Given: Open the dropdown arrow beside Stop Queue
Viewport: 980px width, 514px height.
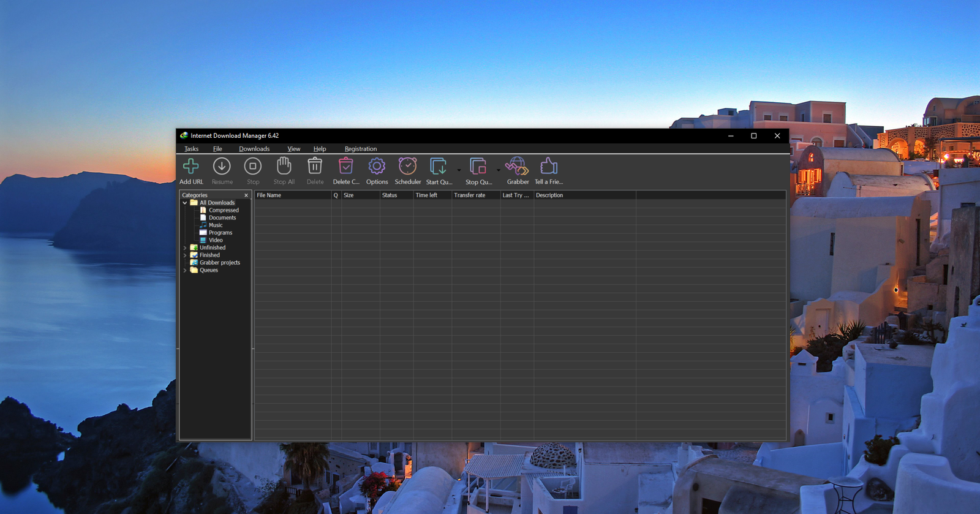Looking at the screenshot, I should click(x=499, y=170).
